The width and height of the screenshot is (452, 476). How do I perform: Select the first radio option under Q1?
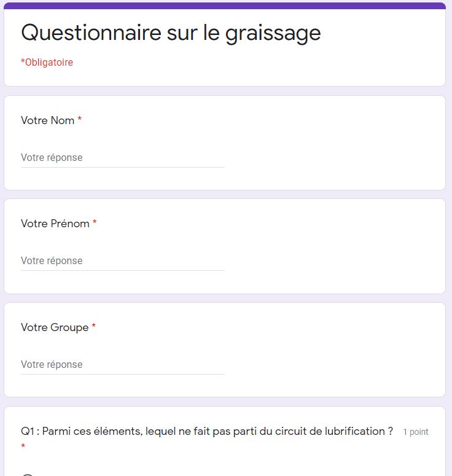[27, 474]
